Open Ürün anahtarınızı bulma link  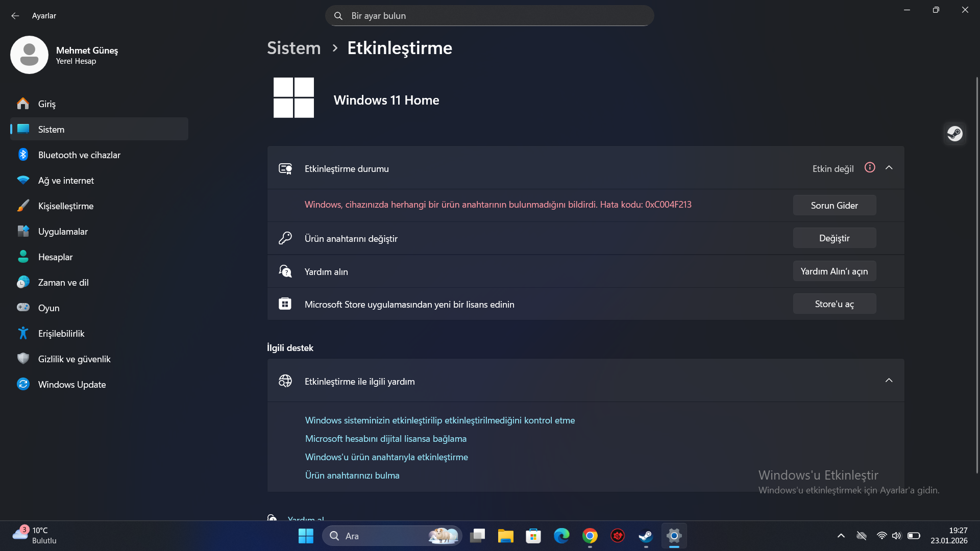[x=352, y=475]
